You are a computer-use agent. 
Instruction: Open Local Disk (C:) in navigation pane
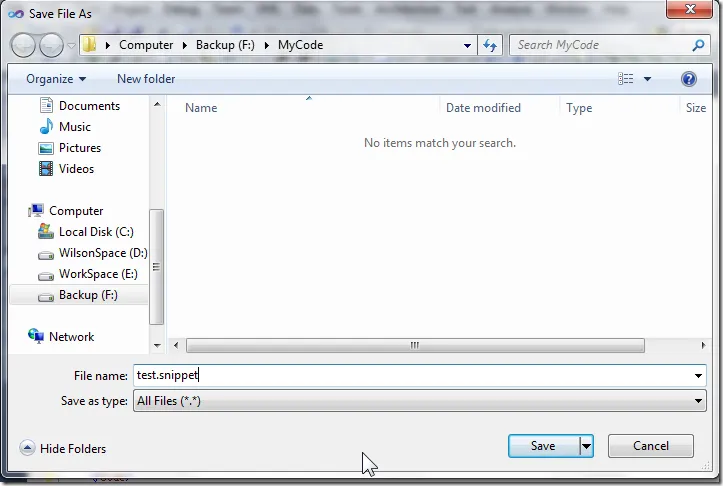pos(96,232)
